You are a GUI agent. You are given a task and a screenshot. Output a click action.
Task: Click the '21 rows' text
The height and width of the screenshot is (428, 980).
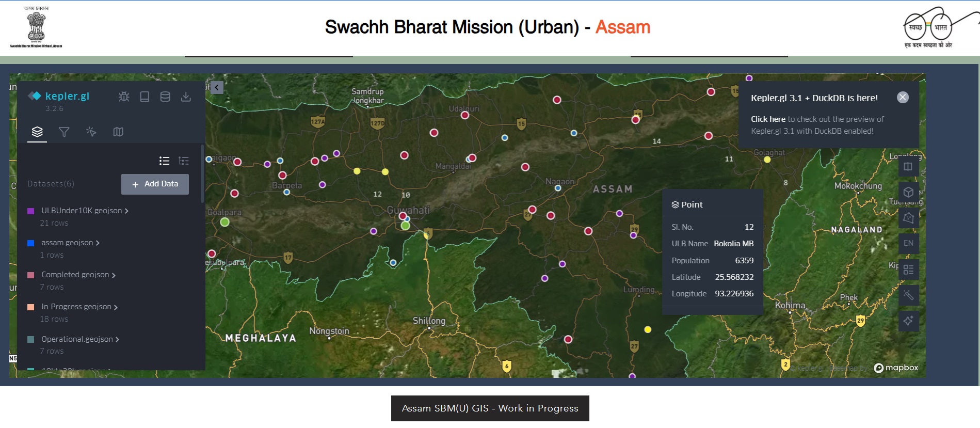54,223
